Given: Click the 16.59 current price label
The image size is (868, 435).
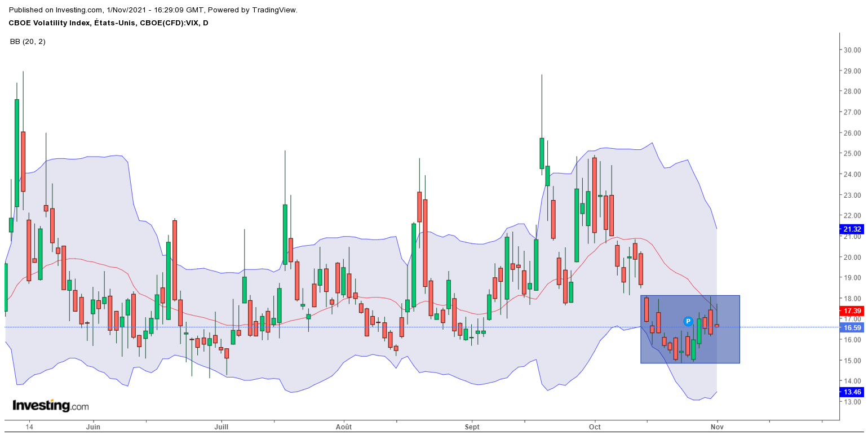Looking at the screenshot, I should 852,327.
